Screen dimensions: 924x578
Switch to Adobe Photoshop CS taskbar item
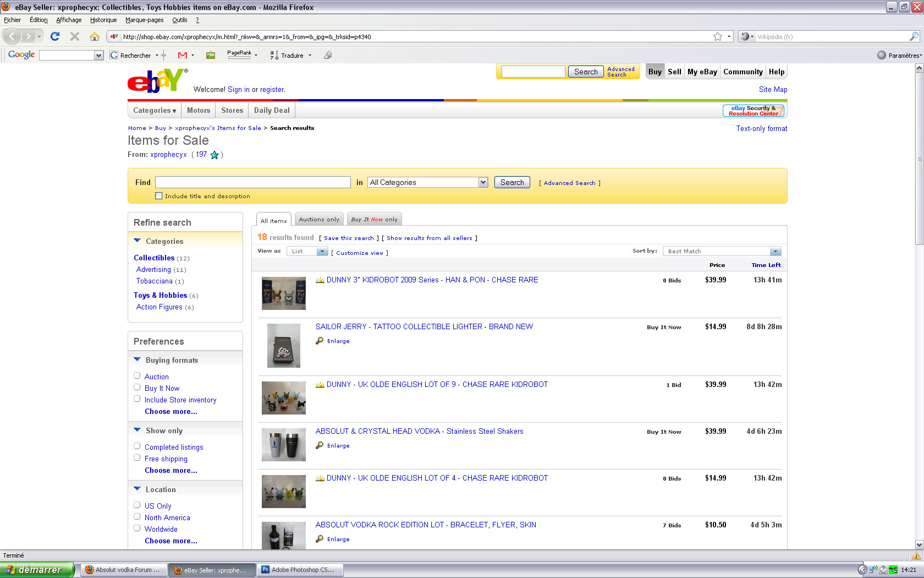(x=300, y=570)
